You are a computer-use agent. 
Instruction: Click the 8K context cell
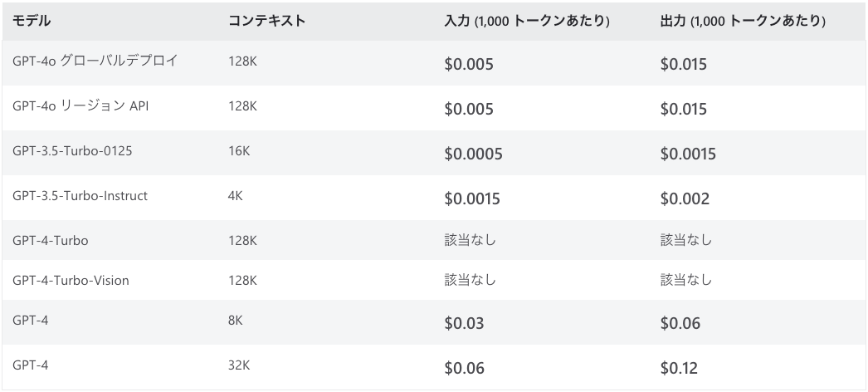tap(236, 320)
